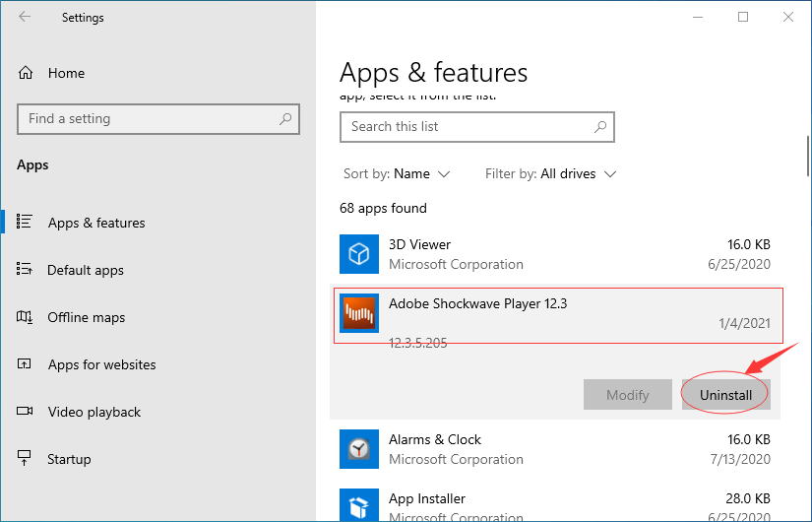Select App Installer app name
This screenshot has width=812, height=522.
pos(427,498)
